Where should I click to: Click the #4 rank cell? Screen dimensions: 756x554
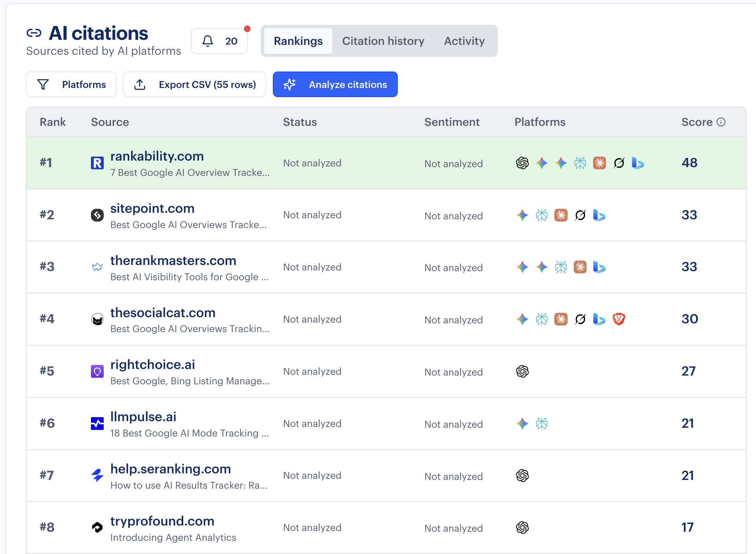[47, 319]
